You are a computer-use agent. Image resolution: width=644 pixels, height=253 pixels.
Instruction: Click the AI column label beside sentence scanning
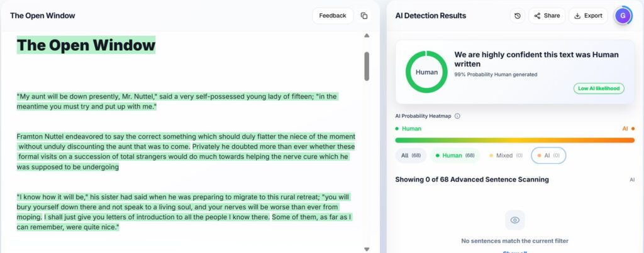(x=632, y=180)
